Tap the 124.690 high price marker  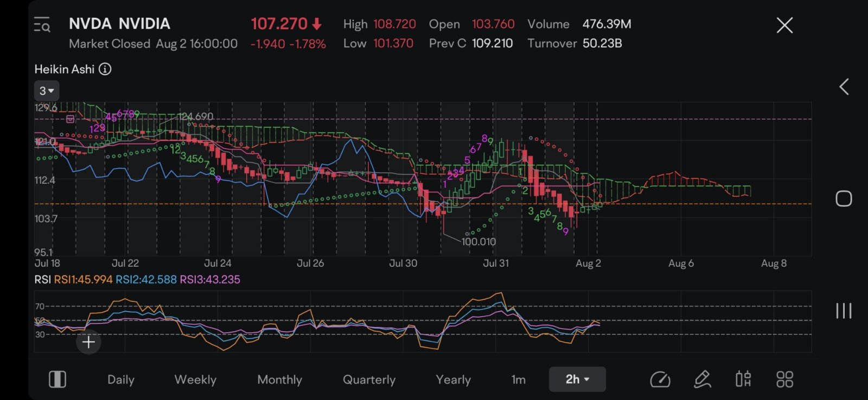click(196, 117)
